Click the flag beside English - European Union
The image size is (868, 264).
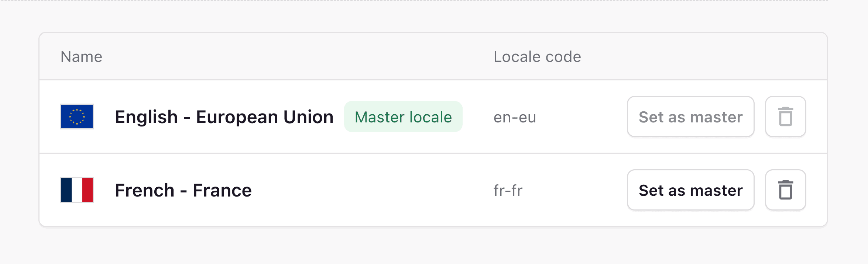click(x=77, y=117)
